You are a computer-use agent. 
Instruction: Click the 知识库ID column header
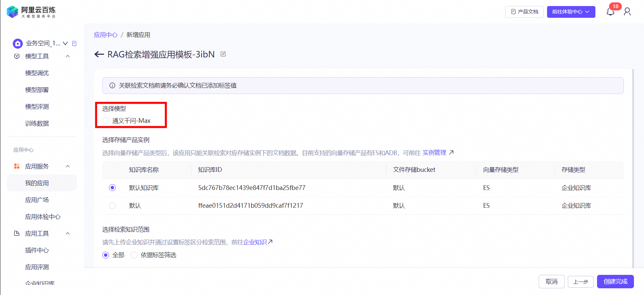[210, 170]
